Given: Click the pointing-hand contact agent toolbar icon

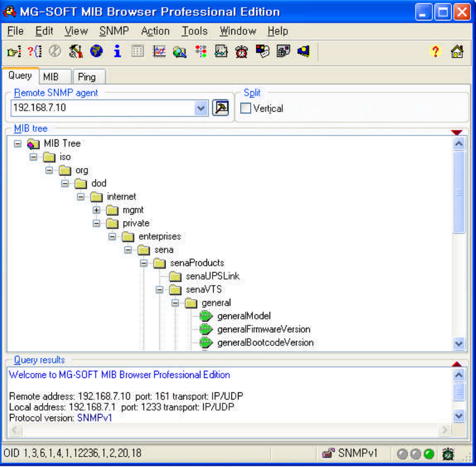Looking at the screenshot, I should (x=14, y=51).
